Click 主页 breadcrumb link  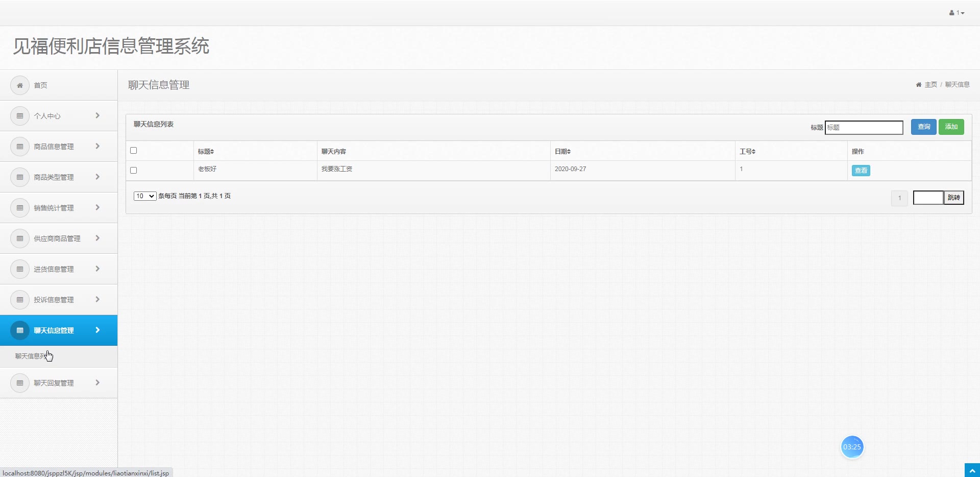pyautogui.click(x=931, y=85)
